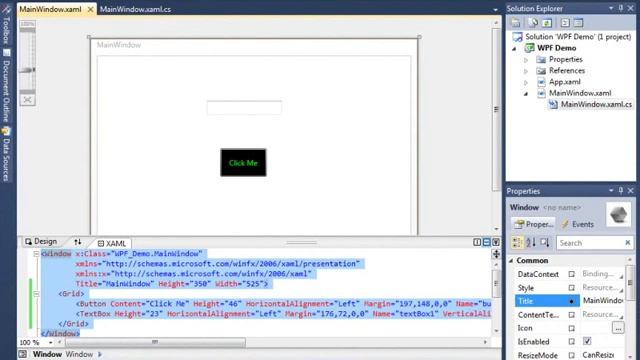
Task: Open the Properties tab in Properties panel
Action: [533, 224]
